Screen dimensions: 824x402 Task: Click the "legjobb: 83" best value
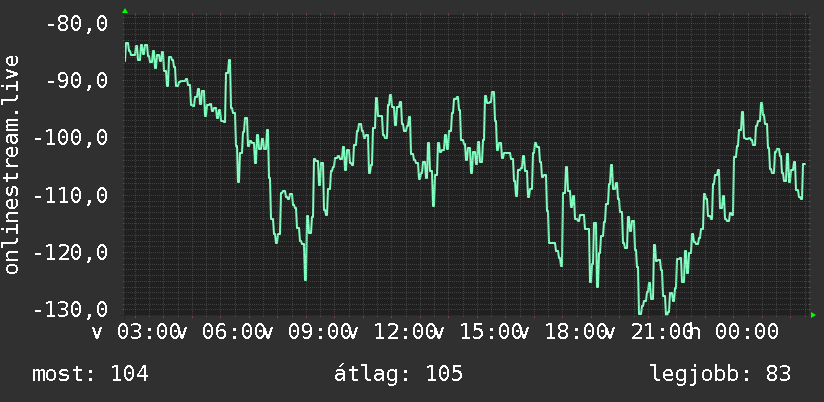[720, 374]
